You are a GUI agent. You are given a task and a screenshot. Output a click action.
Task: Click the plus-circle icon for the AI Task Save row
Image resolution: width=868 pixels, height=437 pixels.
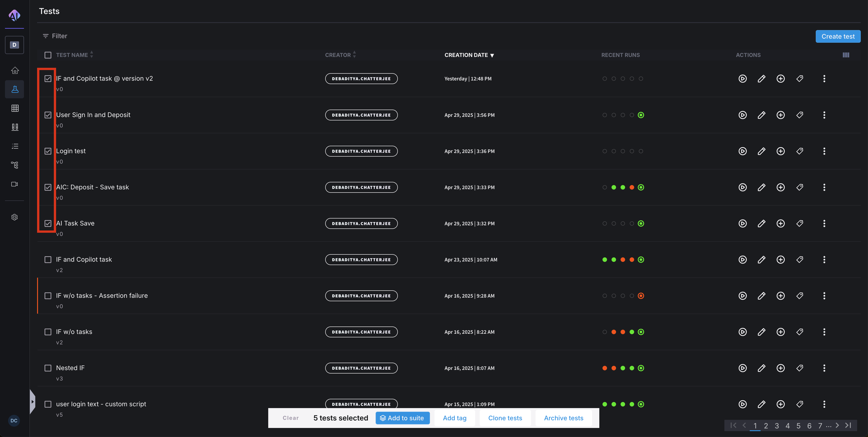tap(780, 223)
